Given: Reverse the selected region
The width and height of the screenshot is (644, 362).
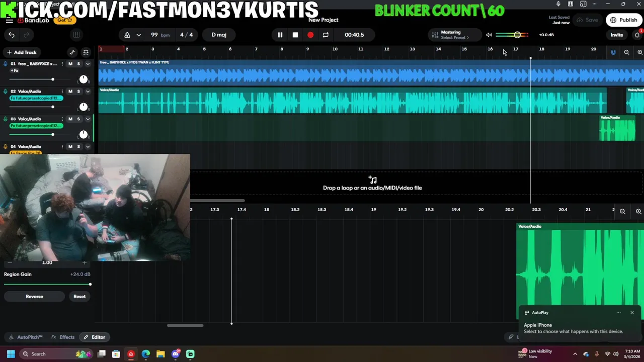Looking at the screenshot, I should tap(34, 297).
